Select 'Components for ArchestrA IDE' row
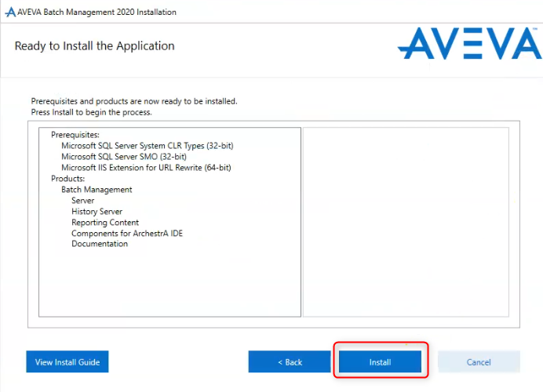Image resolution: width=543 pixels, height=392 pixels. coord(127,233)
